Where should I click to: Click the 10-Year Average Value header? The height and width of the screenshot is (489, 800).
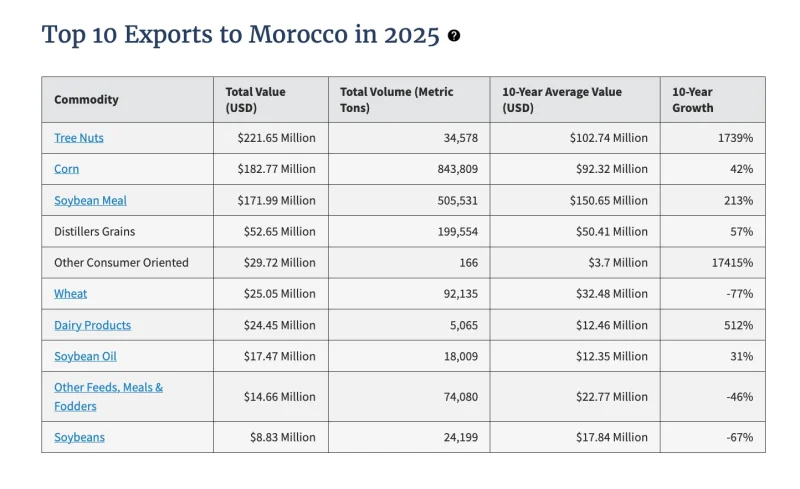(562, 100)
